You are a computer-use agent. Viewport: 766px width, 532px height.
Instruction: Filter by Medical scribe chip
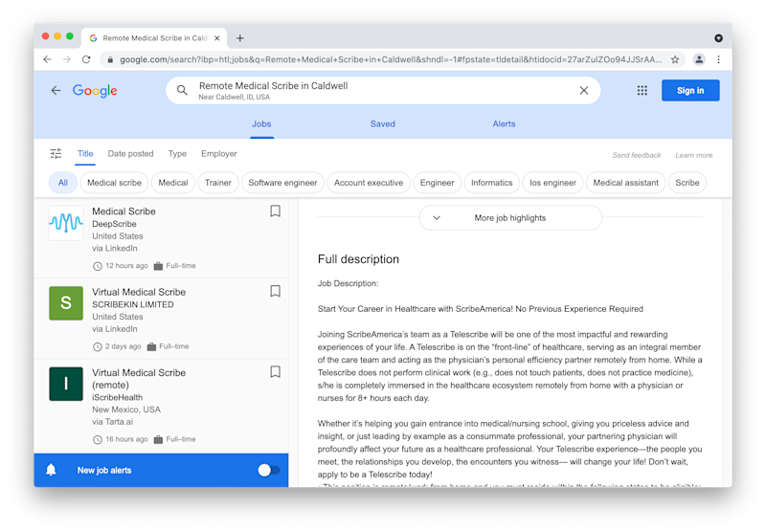click(x=114, y=183)
